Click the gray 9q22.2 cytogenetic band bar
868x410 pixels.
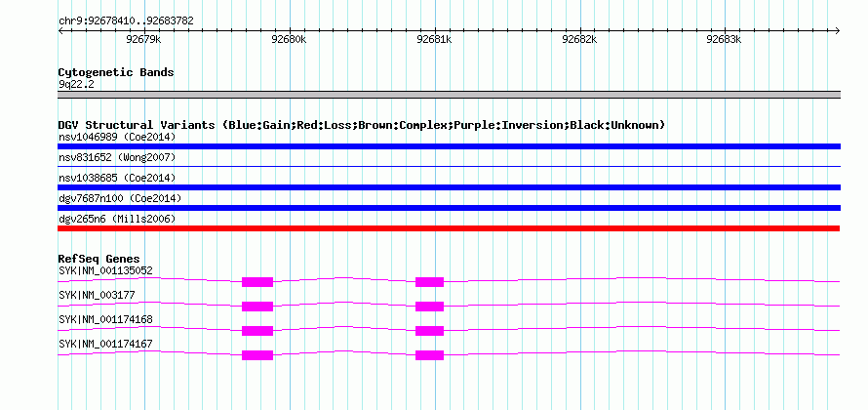coord(449,95)
